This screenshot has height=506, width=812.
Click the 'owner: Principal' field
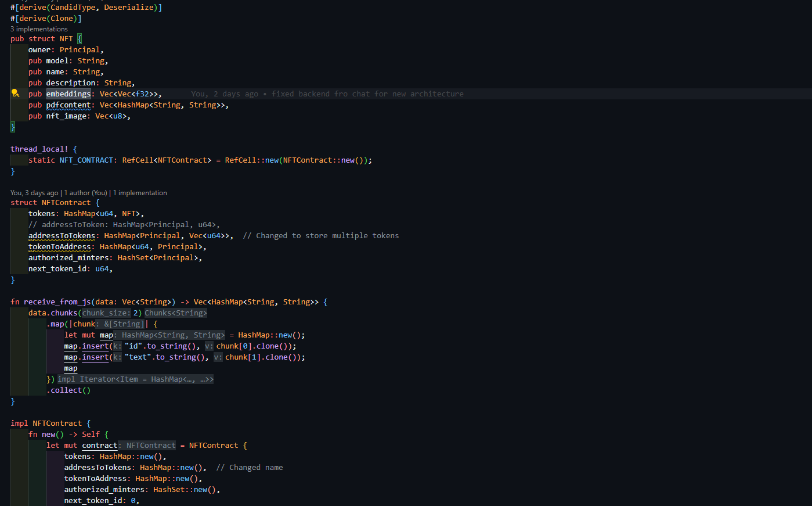click(x=66, y=50)
